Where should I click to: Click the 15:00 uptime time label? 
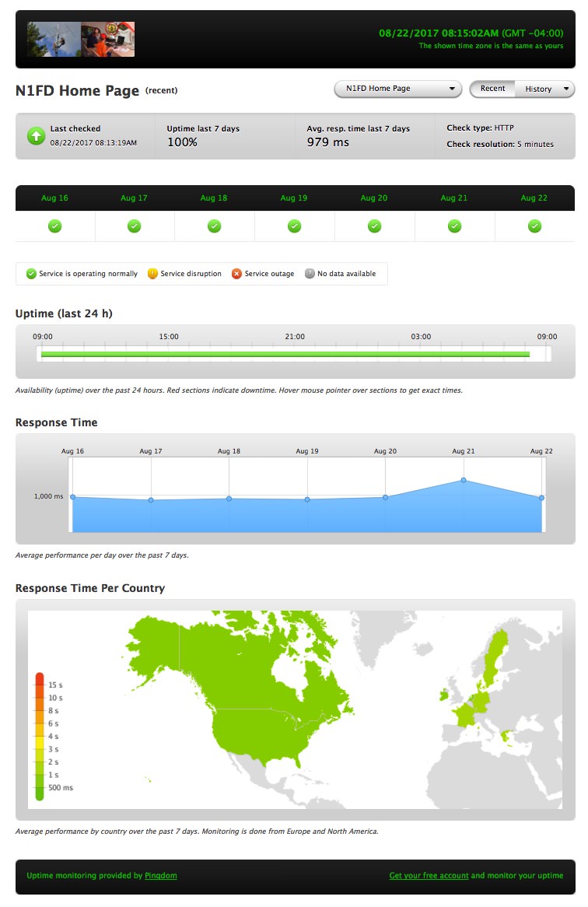pos(169,337)
